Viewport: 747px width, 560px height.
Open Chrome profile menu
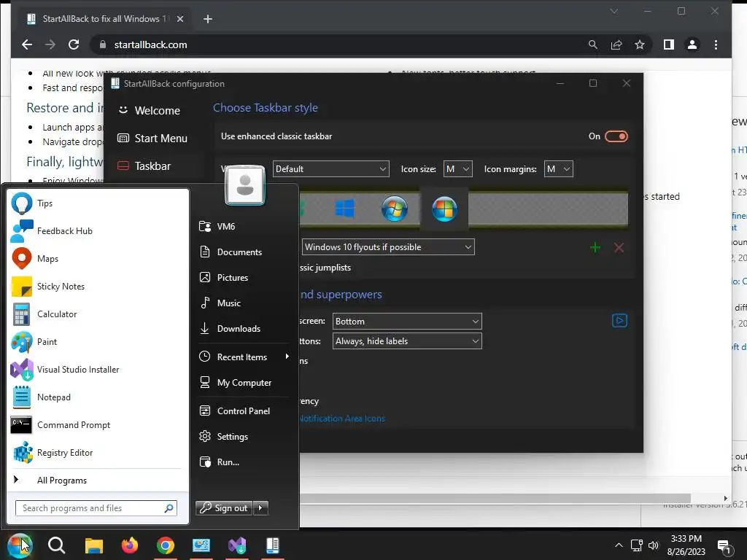pyautogui.click(x=692, y=44)
